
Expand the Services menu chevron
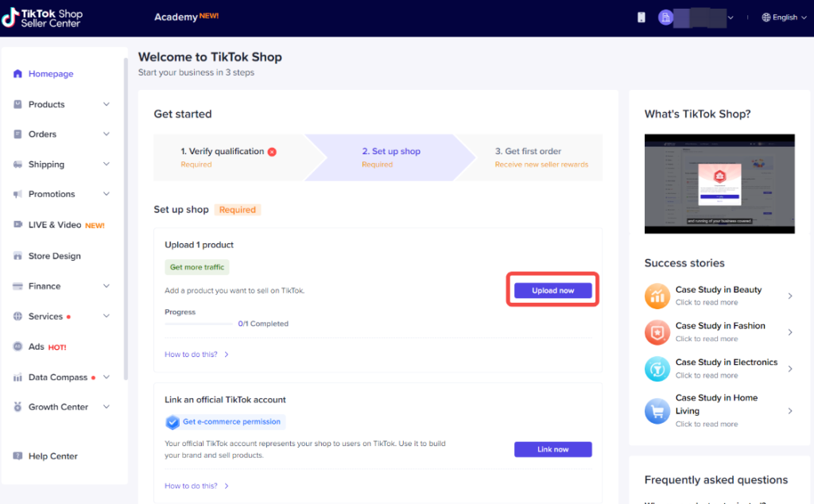(x=107, y=316)
